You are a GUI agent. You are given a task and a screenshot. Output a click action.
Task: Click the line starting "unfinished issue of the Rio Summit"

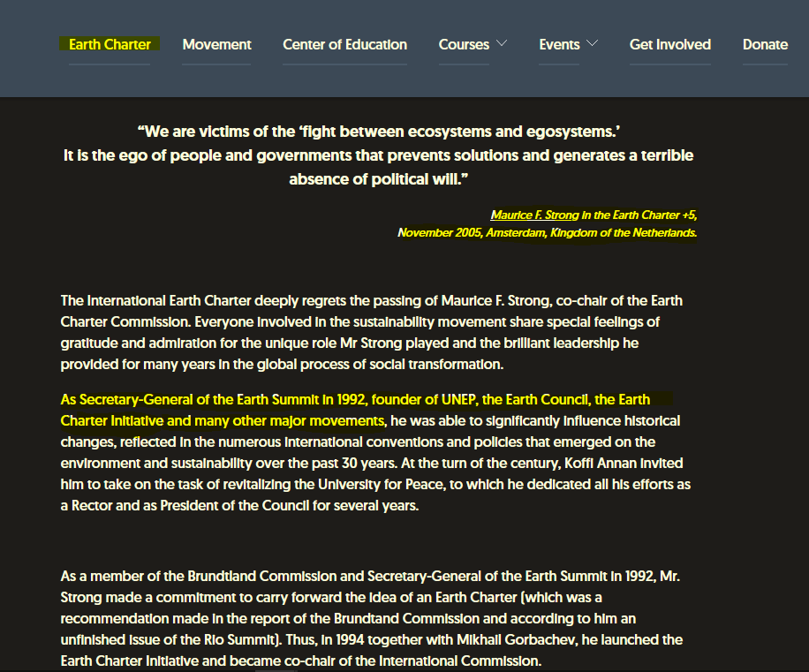click(x=372, y=639)
